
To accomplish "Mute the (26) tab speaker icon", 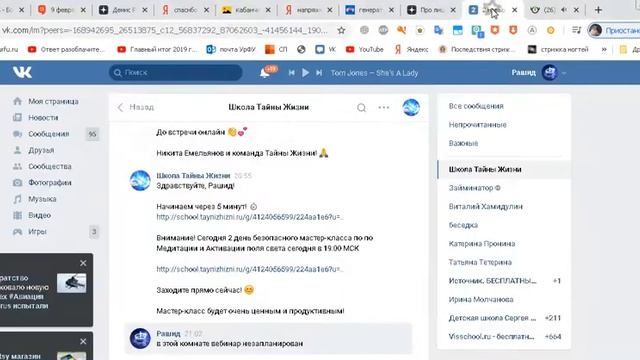I will tap(564, 10).
